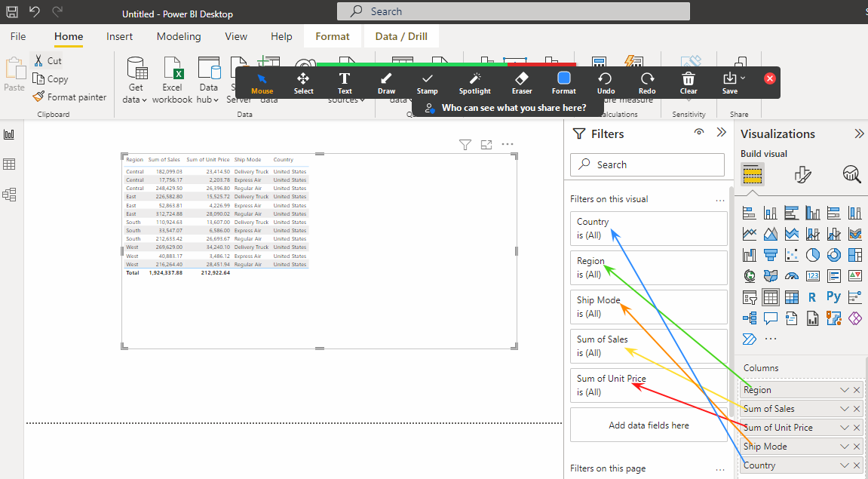Add the Python (Py) visual
Viewport: 868px width, 479px height.
click(x=833, y=296)
